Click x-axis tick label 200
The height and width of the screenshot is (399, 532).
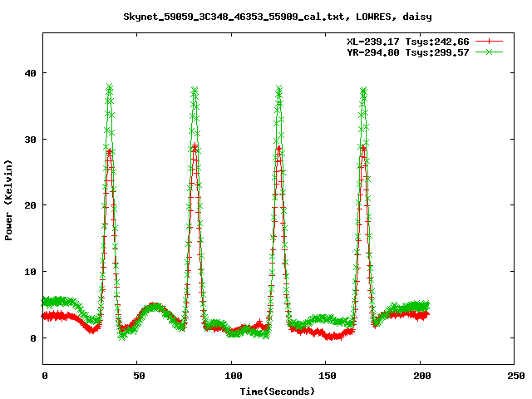coord(421,376)
